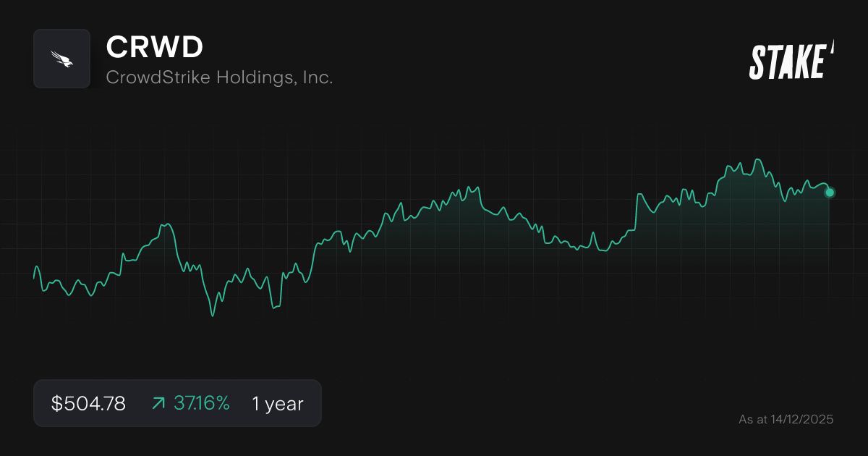Click the letter C in CRWD
This screenshot has height=456, width=868.
[116, 48]
